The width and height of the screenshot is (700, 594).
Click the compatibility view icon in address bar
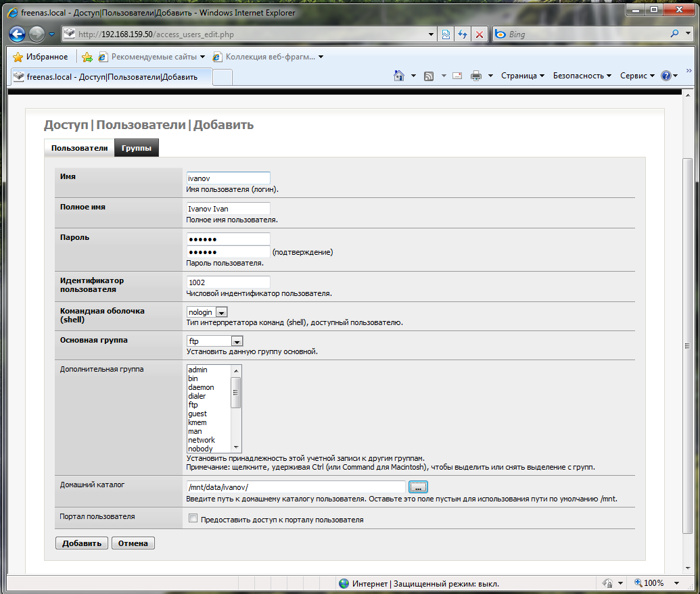click(x=446, y=34)
